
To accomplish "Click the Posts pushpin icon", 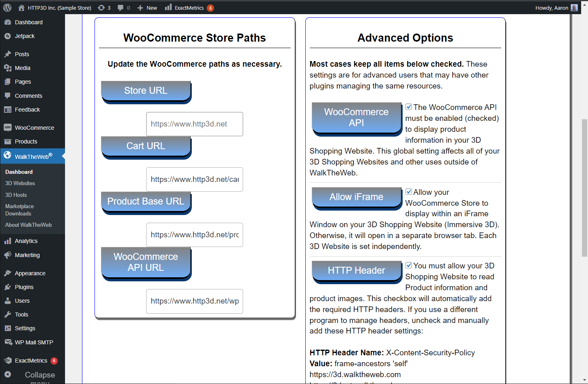I will [x=8, y=54].
